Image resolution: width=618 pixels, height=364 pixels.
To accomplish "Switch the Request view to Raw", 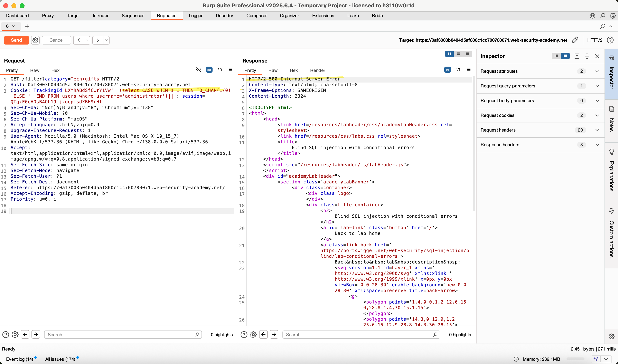I will coord(35,70).
